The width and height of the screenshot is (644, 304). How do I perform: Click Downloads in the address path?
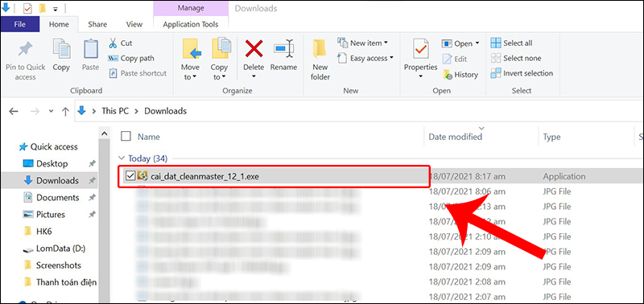coord(165,111)
